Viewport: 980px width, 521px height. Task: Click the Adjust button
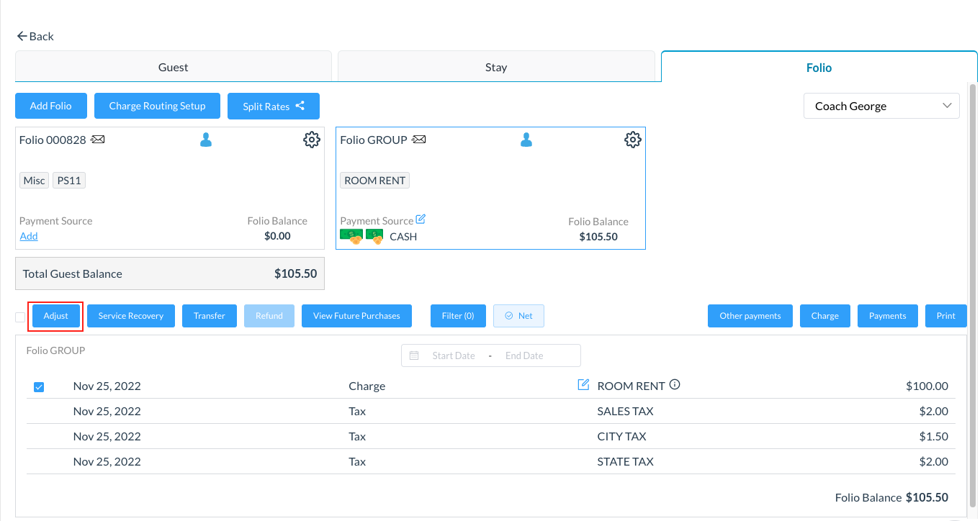[x=56, y=316]
